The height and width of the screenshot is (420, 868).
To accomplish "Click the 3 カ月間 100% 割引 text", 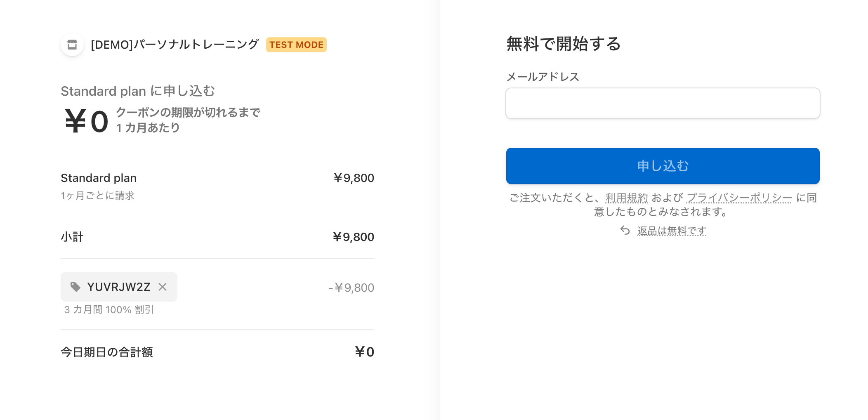I will 108,309.
